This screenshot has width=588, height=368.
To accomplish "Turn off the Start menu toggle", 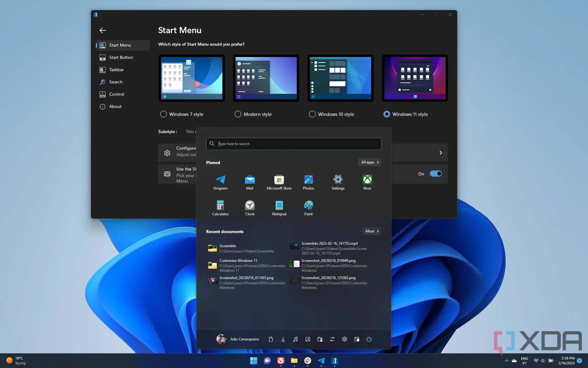I will click(x=435, y=174).
